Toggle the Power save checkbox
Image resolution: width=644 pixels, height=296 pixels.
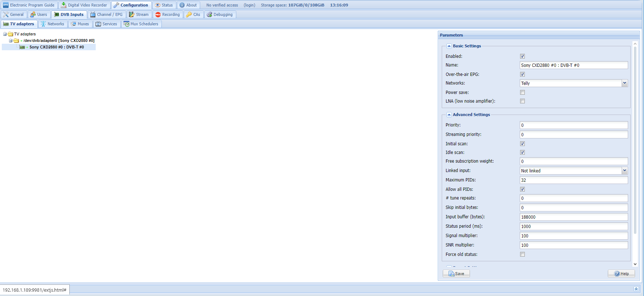[x=522, y=93]
